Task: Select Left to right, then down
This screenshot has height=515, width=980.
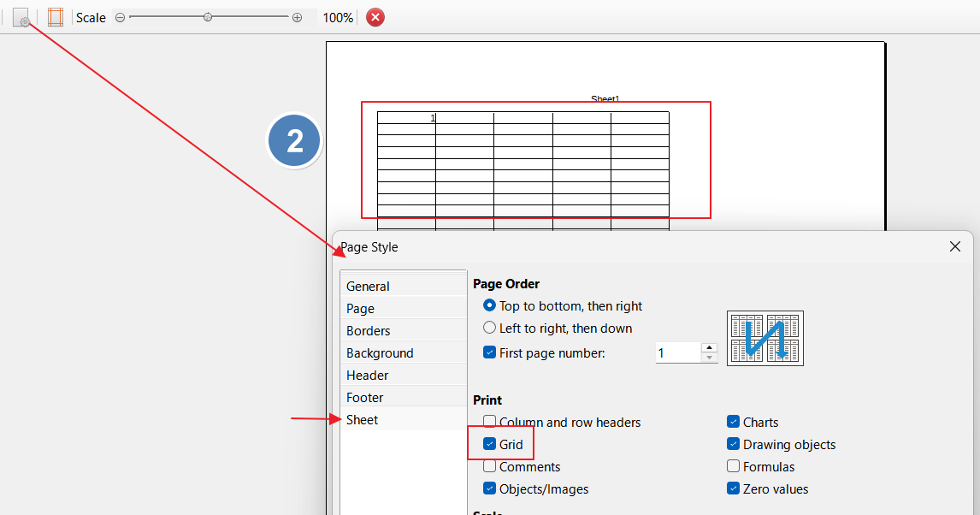Action: (490, 328)
